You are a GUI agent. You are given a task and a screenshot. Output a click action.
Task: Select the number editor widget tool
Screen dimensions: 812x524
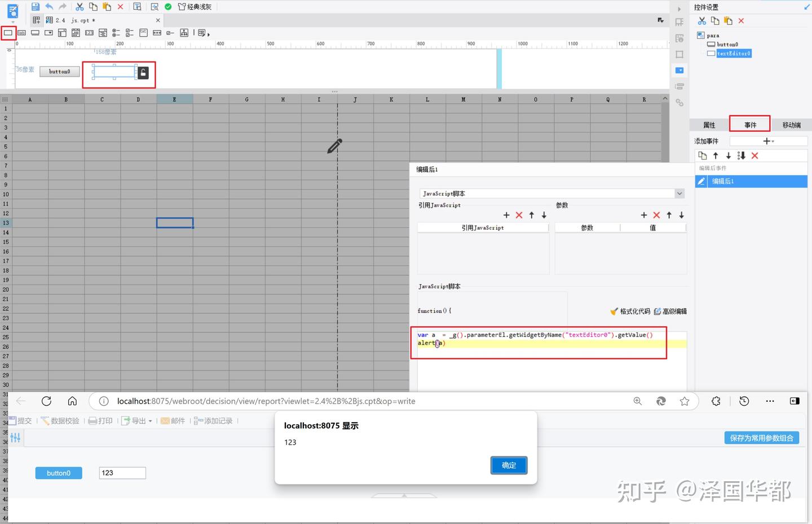coord(90,33)
